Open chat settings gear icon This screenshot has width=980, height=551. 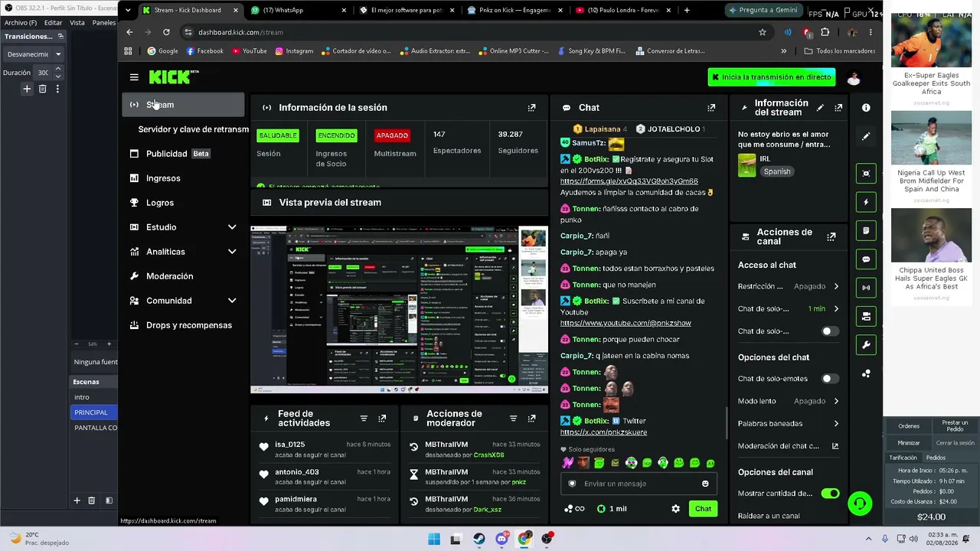coord(675,508)
